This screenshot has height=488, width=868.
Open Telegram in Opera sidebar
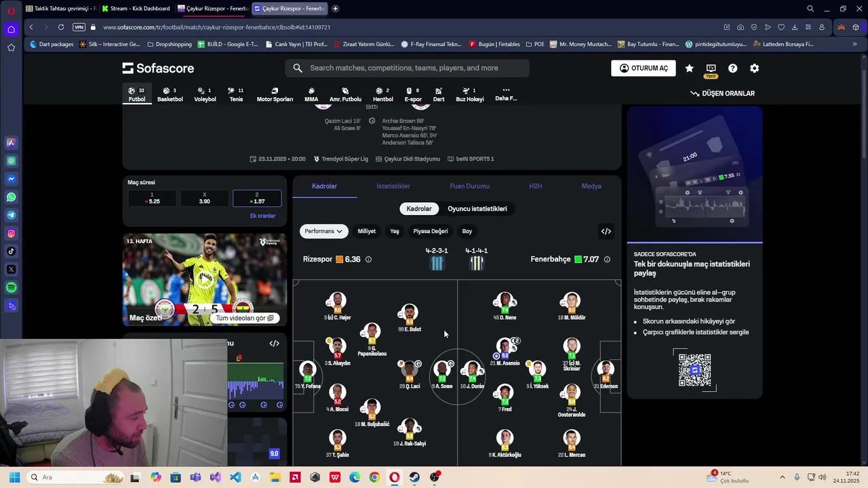click(x=11, y=216)
